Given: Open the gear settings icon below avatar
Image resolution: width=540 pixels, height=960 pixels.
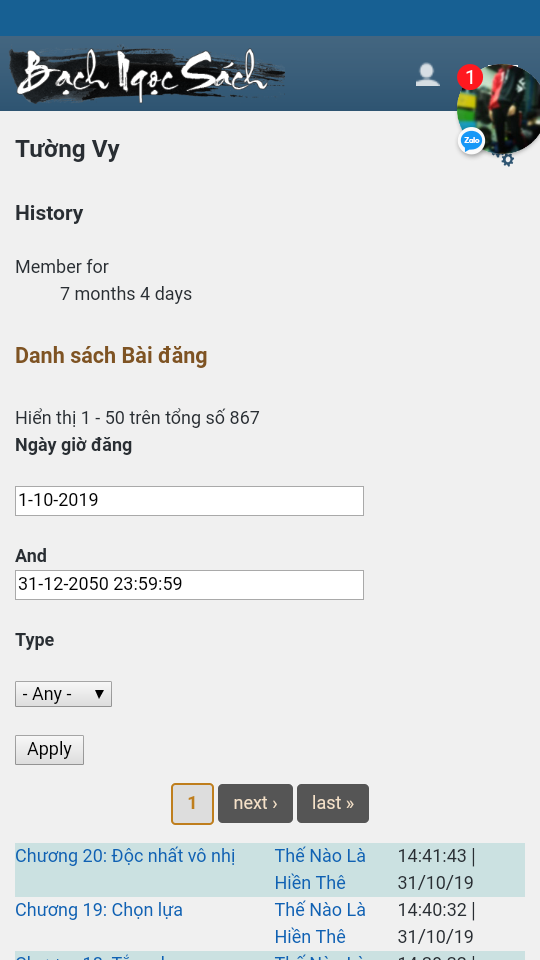Looking at the screenshot, I should [x=508, y=160].
